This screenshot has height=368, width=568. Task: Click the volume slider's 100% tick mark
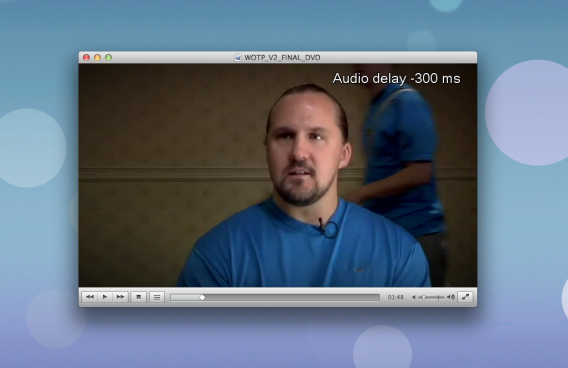[x=438, y=297]
